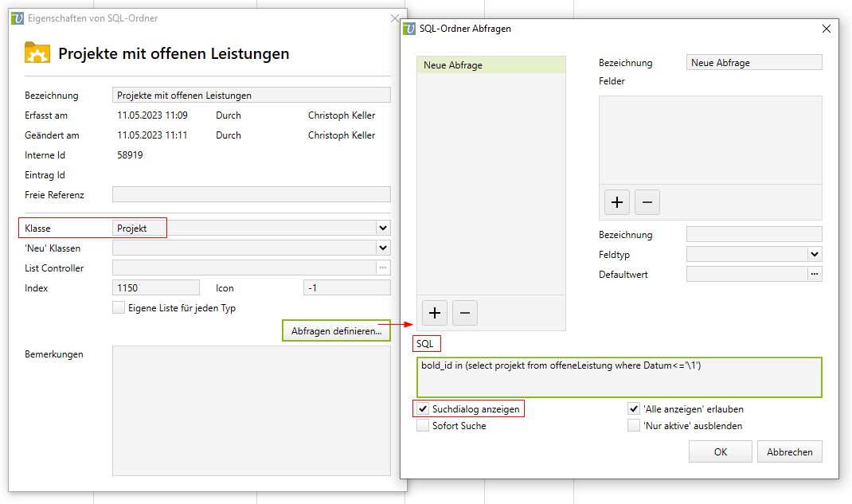Enable the Sofort Suche checkbox
Image resolution: width=852 pixels, height=504 pixels.
click(x=423, y=426)
